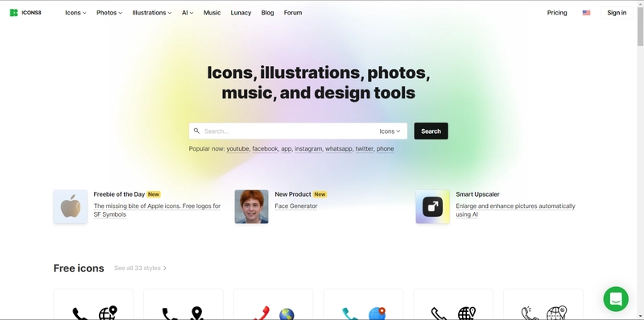Click the black Search button
Screen dimensions: 644x320
click(x=431, y=131)
